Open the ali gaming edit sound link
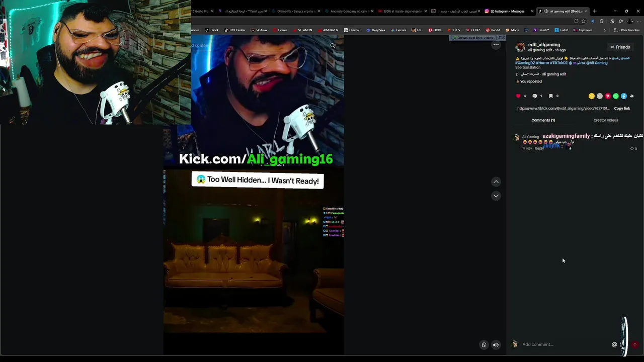 541,74
